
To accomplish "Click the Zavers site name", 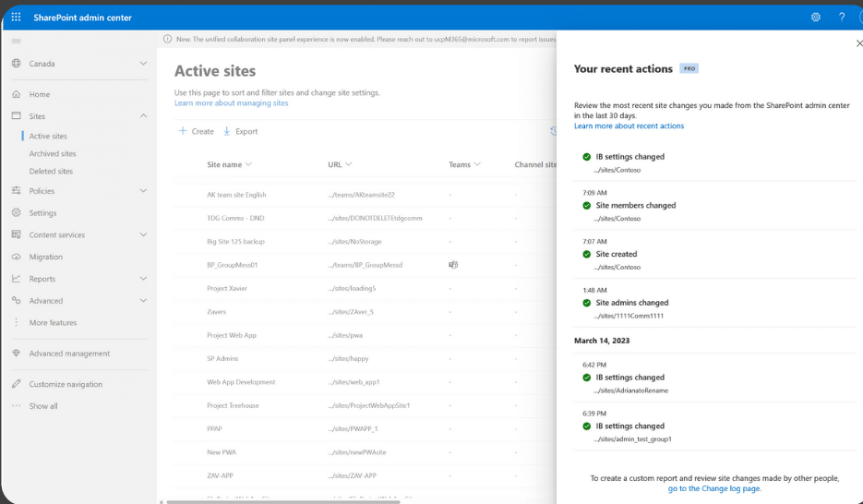I will [216, 311].
